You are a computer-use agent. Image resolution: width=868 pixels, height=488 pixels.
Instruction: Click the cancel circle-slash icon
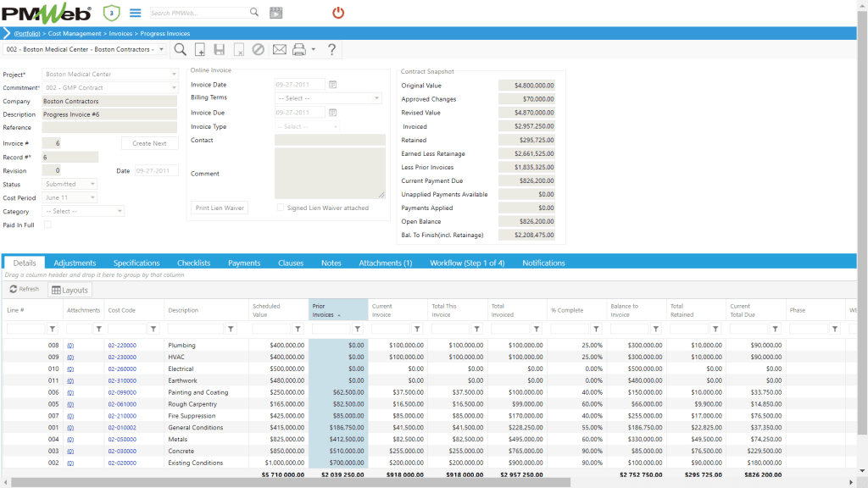click(x=258, y=50)
